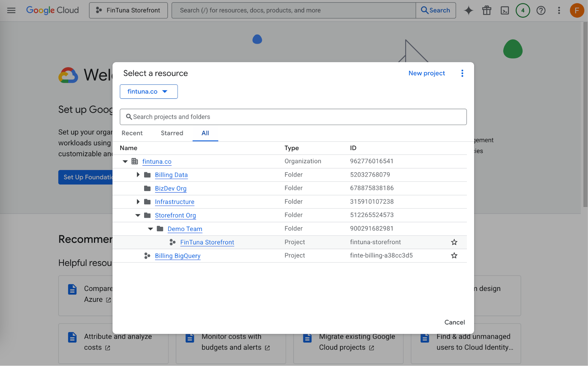
Task: Open the fintuna.co organization dropdown
Action: [149, 91]
